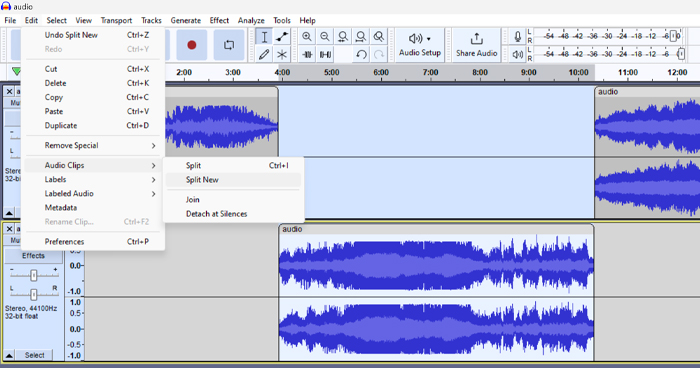This screenshot has width=700, height=368.
Task: Click the second track's Select button
Action: point(34,355)
